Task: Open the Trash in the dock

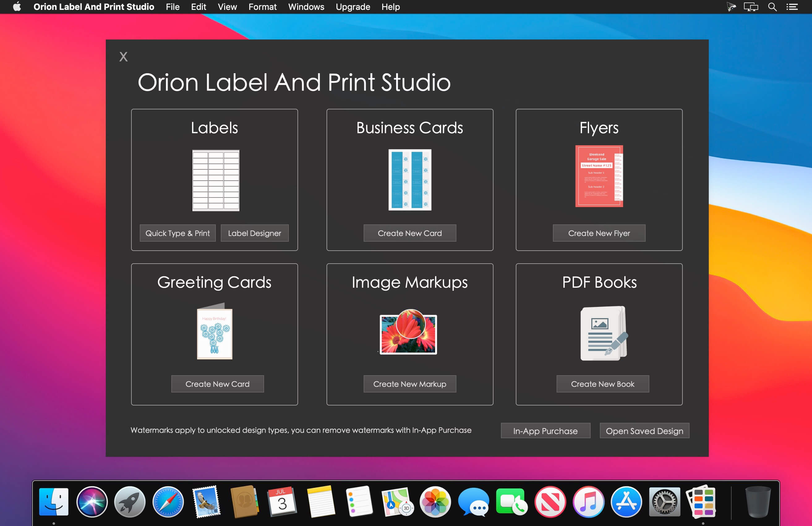Action: tap(758, 502)
